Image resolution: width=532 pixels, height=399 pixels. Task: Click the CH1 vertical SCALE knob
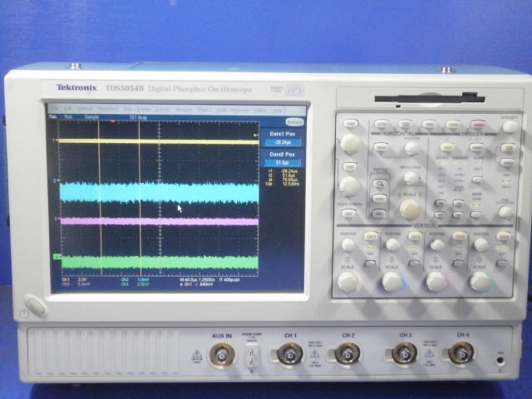click(x=348, y=283)
